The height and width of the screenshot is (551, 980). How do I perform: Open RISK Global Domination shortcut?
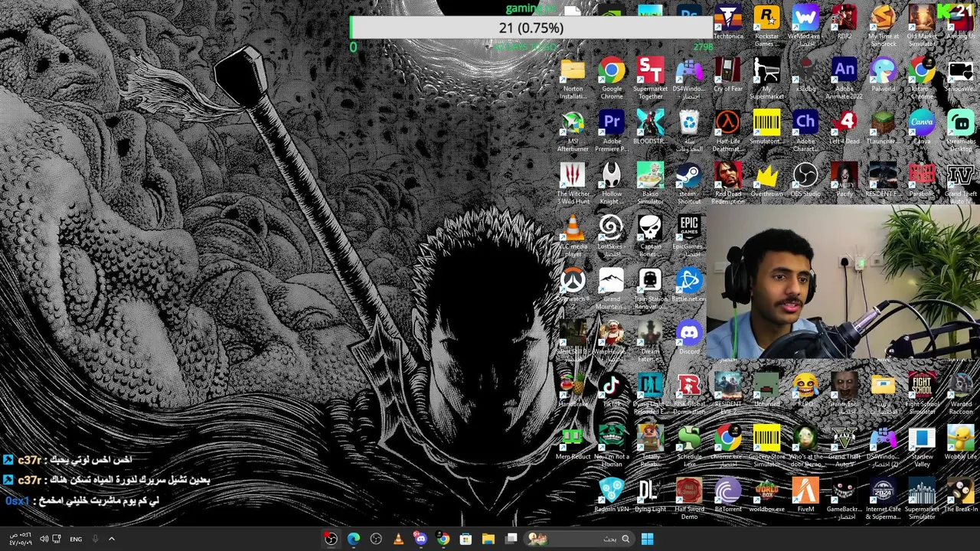tap(689, 394)
